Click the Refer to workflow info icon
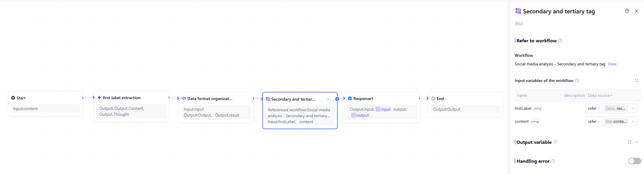 (560, 41)
